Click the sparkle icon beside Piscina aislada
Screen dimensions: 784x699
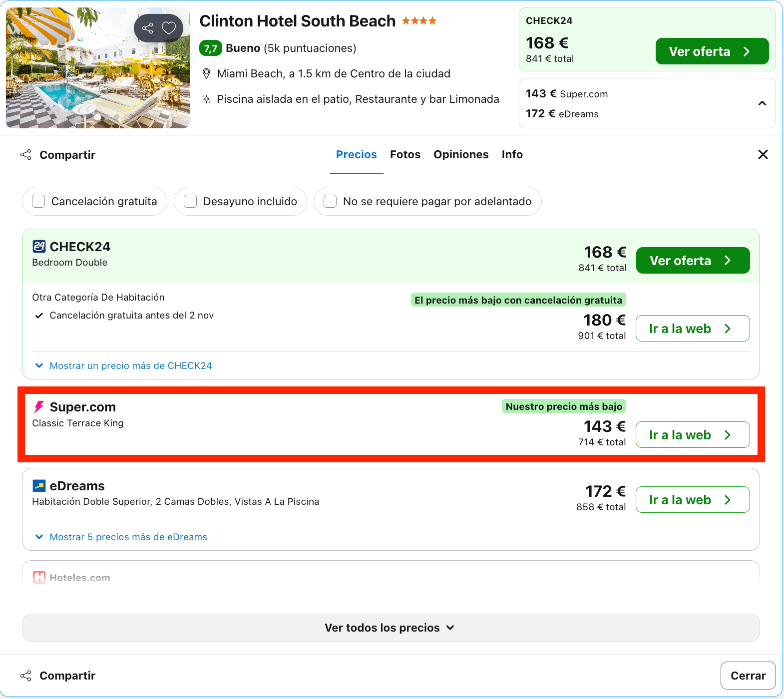click(x=206, y=99)
